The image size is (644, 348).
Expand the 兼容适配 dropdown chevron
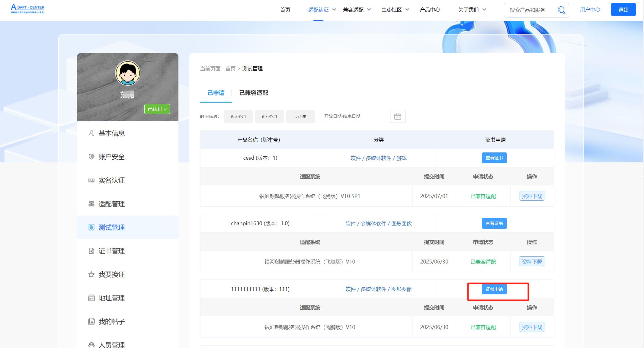point(369,10)
